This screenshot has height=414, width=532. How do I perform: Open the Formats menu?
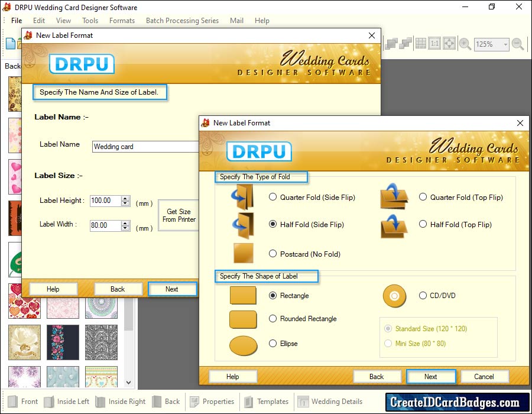(122, 21)
